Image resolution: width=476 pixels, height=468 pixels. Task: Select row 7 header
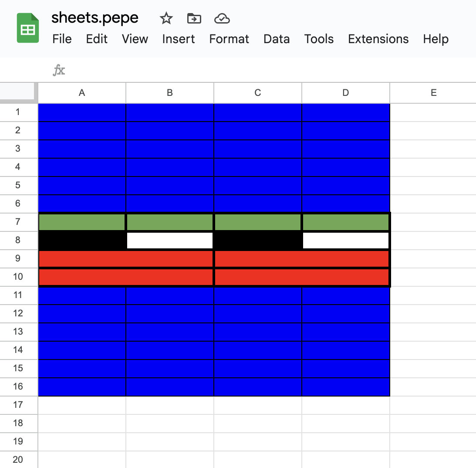pyautogui.click(x=19, y=222)
